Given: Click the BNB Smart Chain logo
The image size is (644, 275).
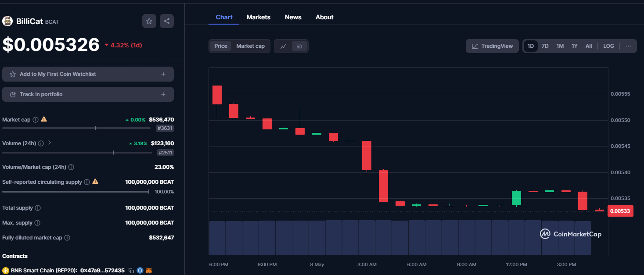Looking at the screenshot, I should pyautogui.click(x=6, y=271).
